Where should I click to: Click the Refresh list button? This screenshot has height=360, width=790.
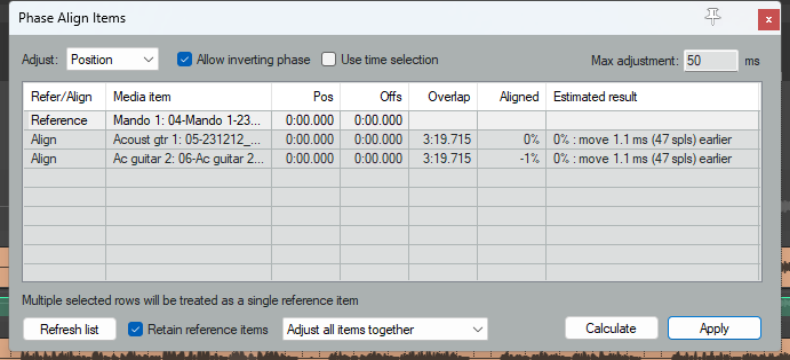[70, 329]
